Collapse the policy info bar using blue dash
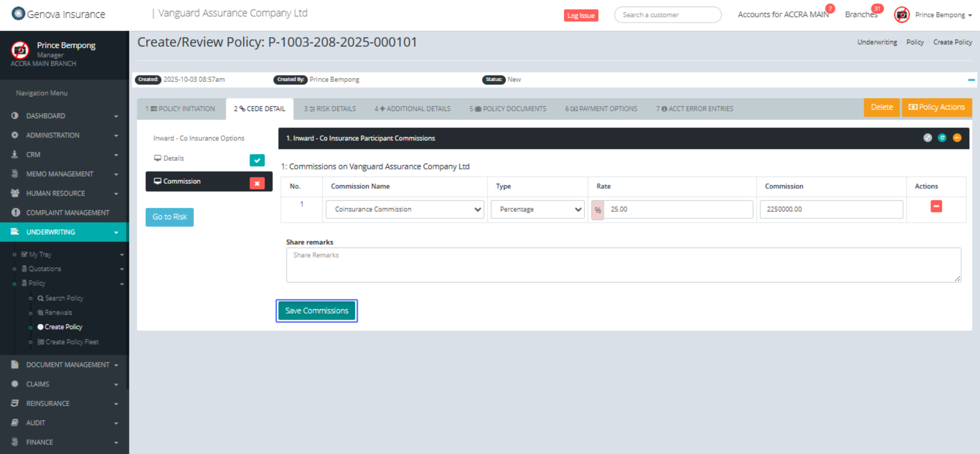The image size is (980, 454). [x=971, y=80]
